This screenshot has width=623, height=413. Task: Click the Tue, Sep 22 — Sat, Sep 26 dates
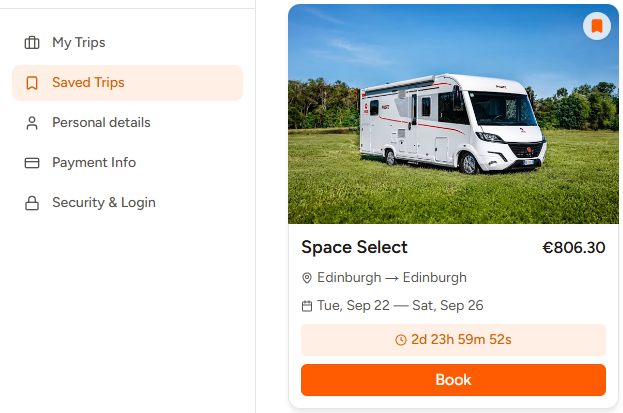click(x=400, y=306)
